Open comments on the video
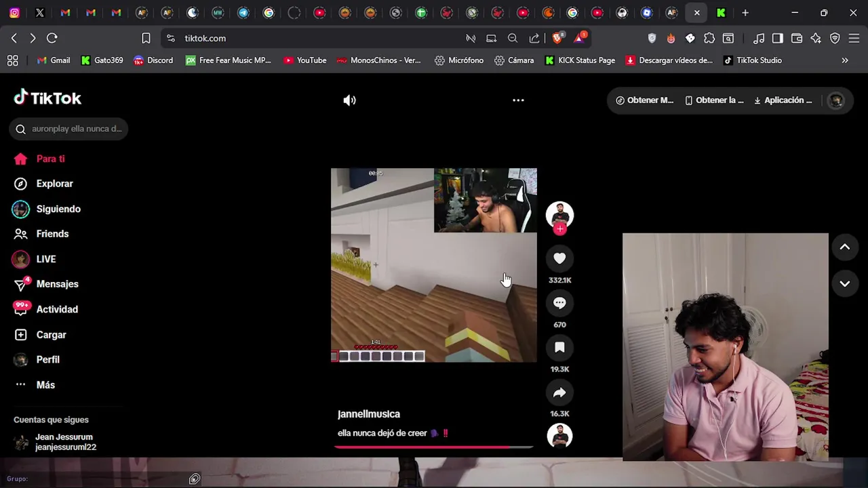This screenshot has height=488, width=868. click(x=559, y=303)
